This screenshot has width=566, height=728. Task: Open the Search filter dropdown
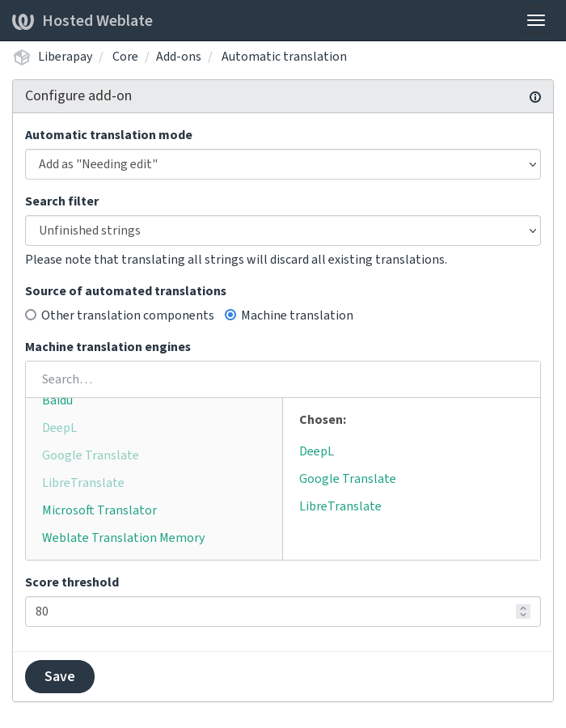(283, 231)
